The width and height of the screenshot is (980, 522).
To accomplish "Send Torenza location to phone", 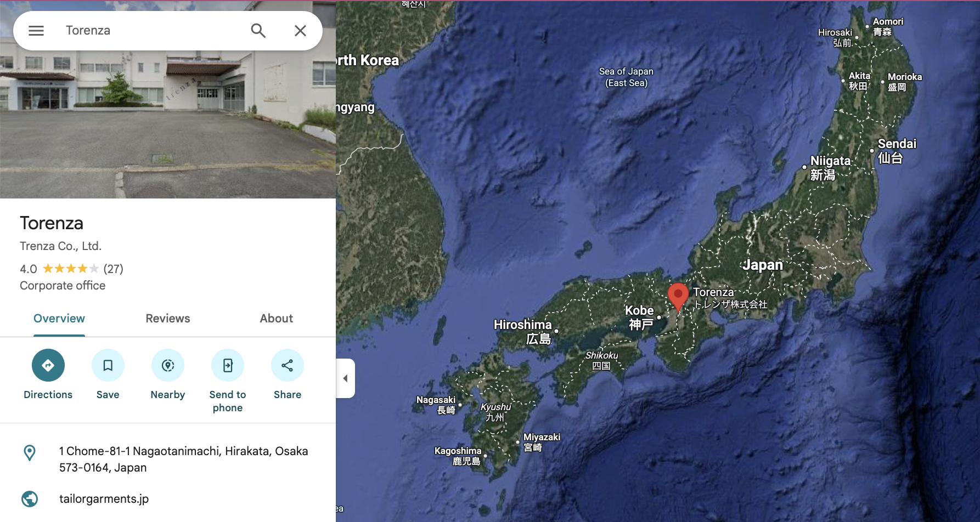I will (228, 365).
